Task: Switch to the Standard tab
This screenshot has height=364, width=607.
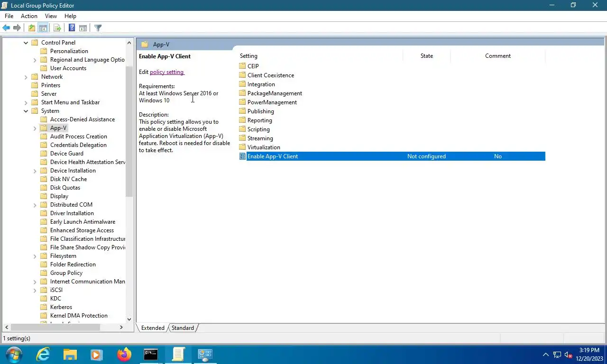Action: point(183,328)
